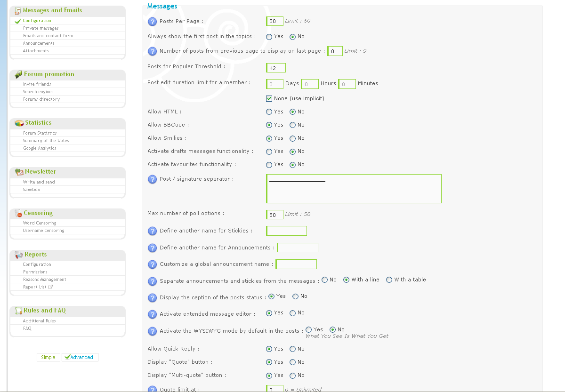This screenshot has width=565, height=392.
Task: Click help icon for Post / signature separator
Action: point(152,179)
